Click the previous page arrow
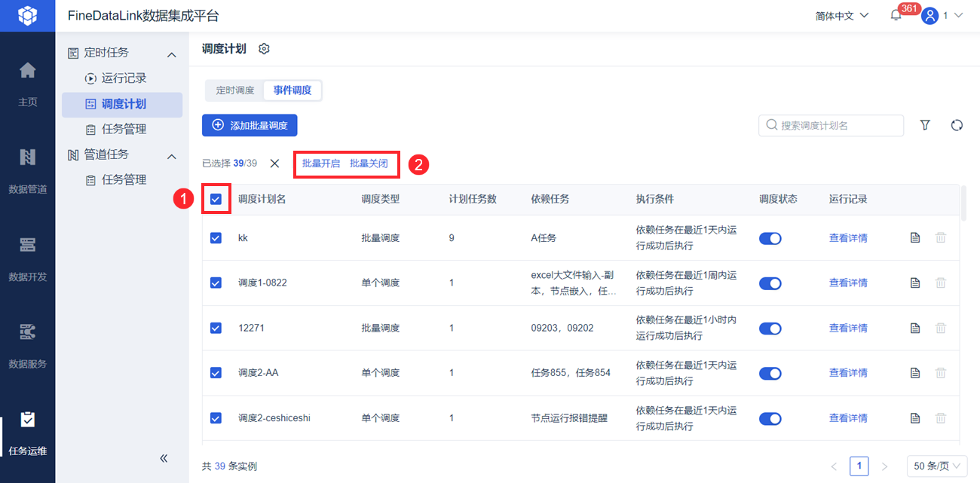Viewport: 980px width, 483px height. point(834,466)
